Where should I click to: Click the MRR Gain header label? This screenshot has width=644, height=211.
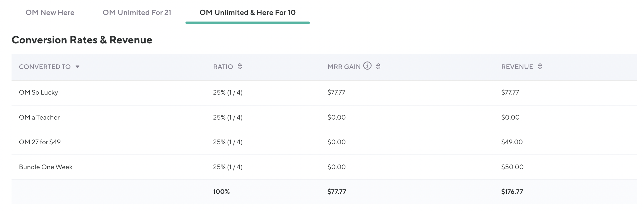344,67
